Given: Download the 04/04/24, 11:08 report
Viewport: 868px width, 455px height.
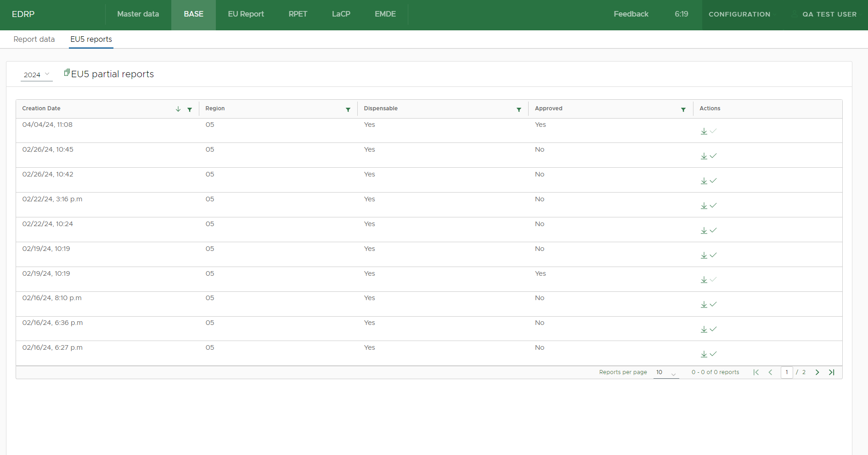Looking at the screenshot, I should click(704, 131).
